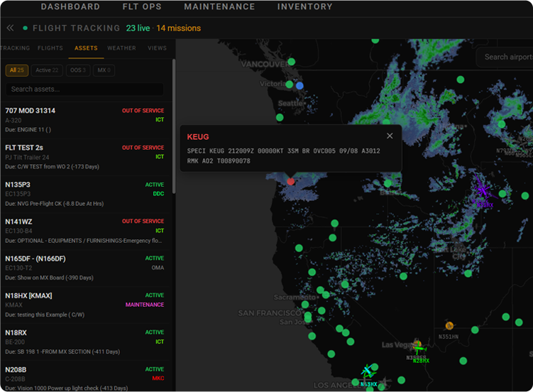The height and width of the screenshot is (392, 533).
Task: Filter assets by MX 0
Action: (x=104, y=70)
